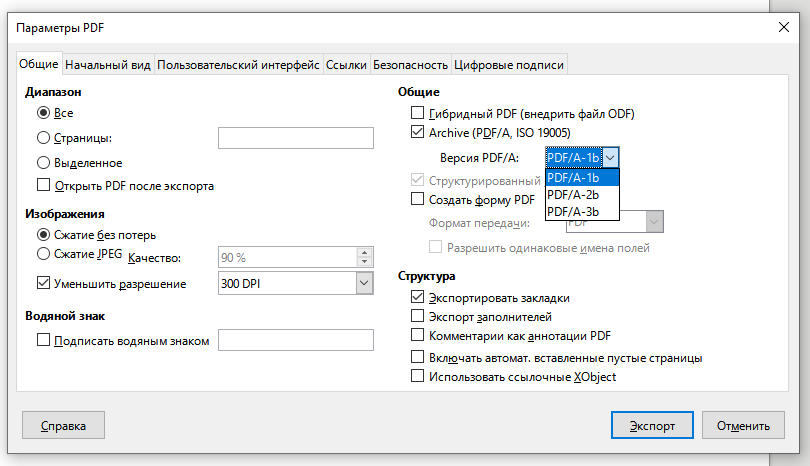Uncheck Archive (PDF/A, ISO 19005) checkbox
This screenshot has height=466, width=810.
tap(417, 132)
